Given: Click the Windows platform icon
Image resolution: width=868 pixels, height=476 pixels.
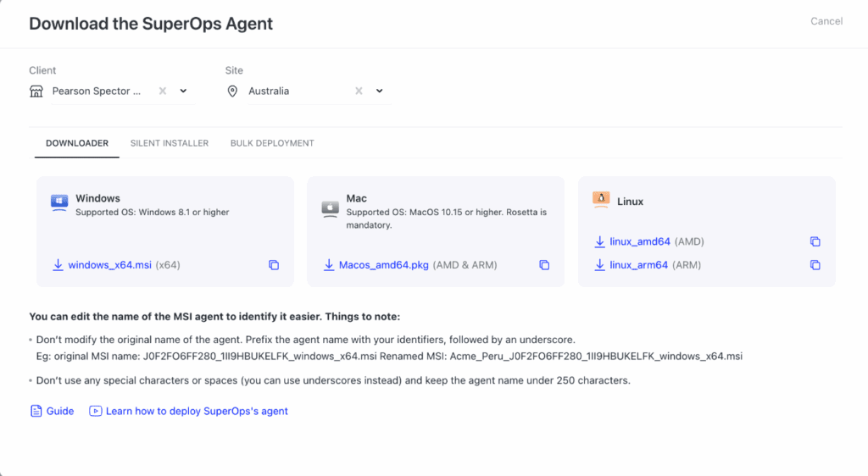Looking at the screenshot, I should coord(59,202).
